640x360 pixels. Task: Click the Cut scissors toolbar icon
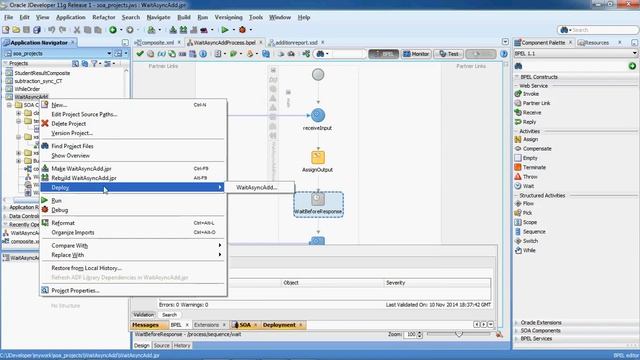[77, 30]
